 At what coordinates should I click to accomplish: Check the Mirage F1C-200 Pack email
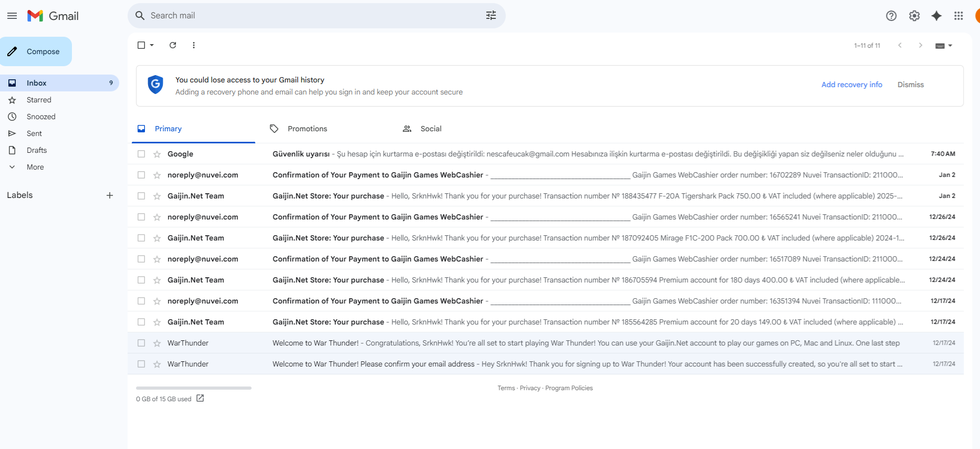click(141, 238)
